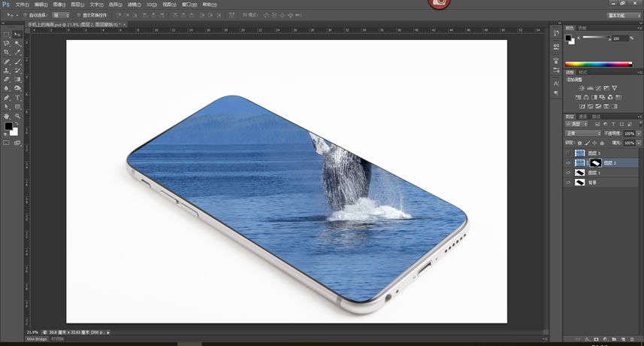Choose the Brush tool in the toolbox
This screenshot has height=346, width=644.
[x=17, y=62]
